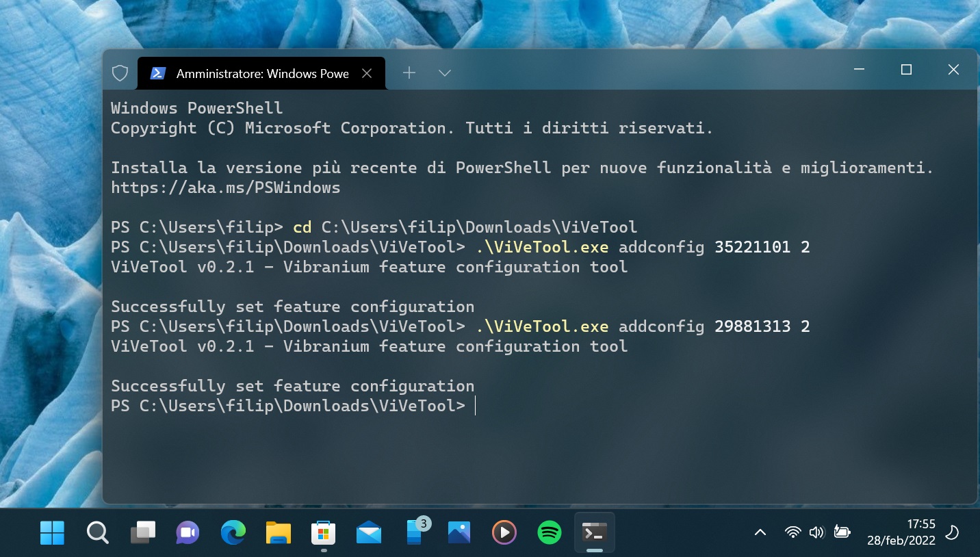Viewport: 980px width, 557px height.
Task: Expand the new tab profile dropdown
Action: click(445, 73)
